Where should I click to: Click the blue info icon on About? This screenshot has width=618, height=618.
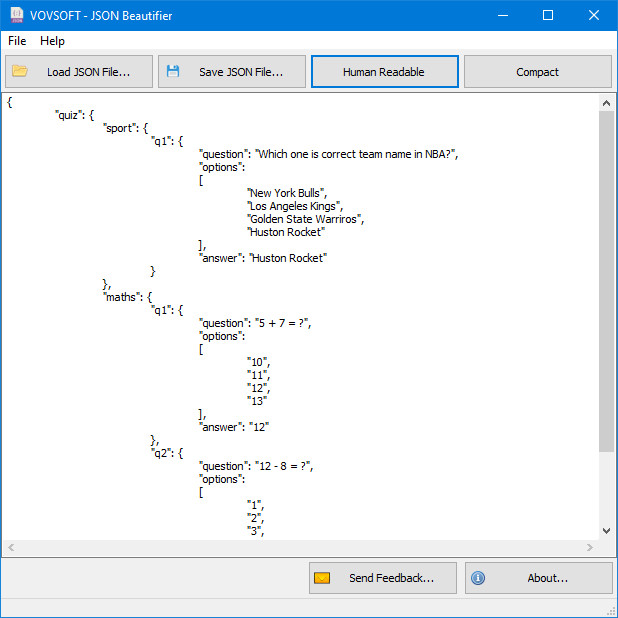(x=478, y=578)
